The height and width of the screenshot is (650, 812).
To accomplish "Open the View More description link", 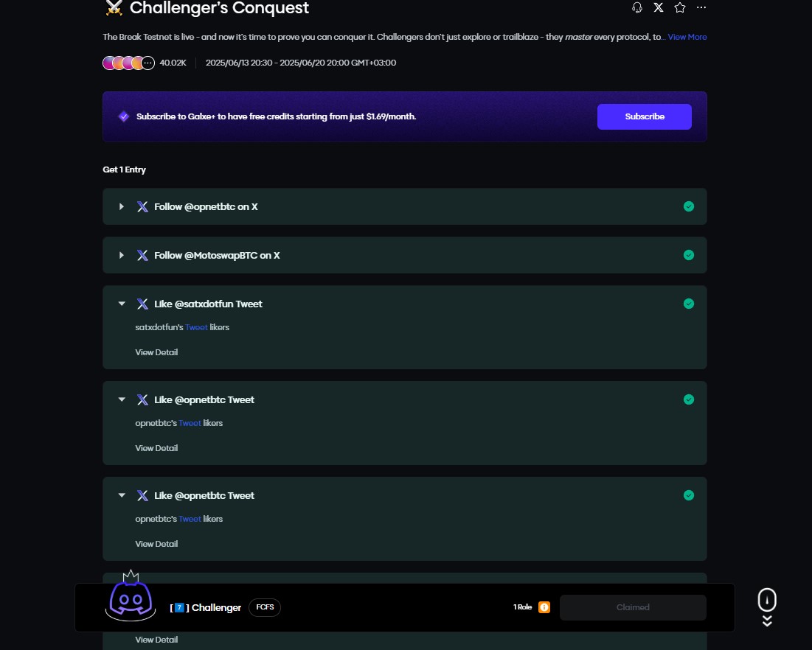I will click(x=687, y=37).
